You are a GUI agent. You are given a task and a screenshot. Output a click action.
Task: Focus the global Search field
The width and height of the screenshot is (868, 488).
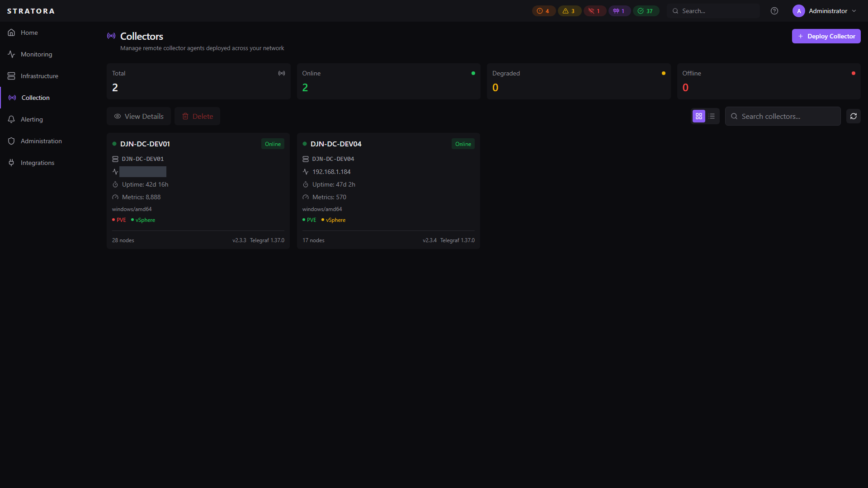coord(713,11)
